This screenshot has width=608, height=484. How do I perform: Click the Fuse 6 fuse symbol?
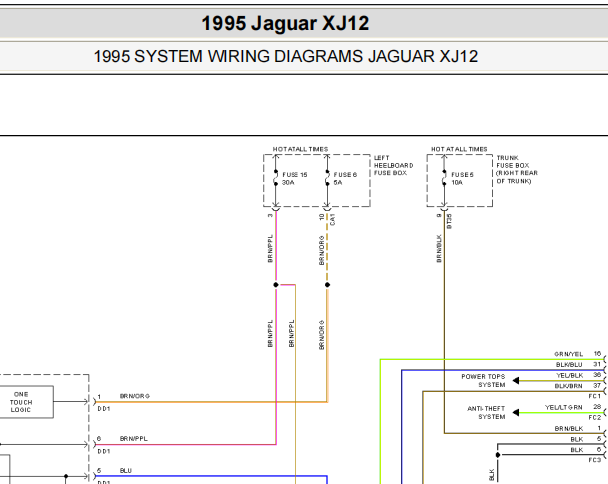coord(327,177)
